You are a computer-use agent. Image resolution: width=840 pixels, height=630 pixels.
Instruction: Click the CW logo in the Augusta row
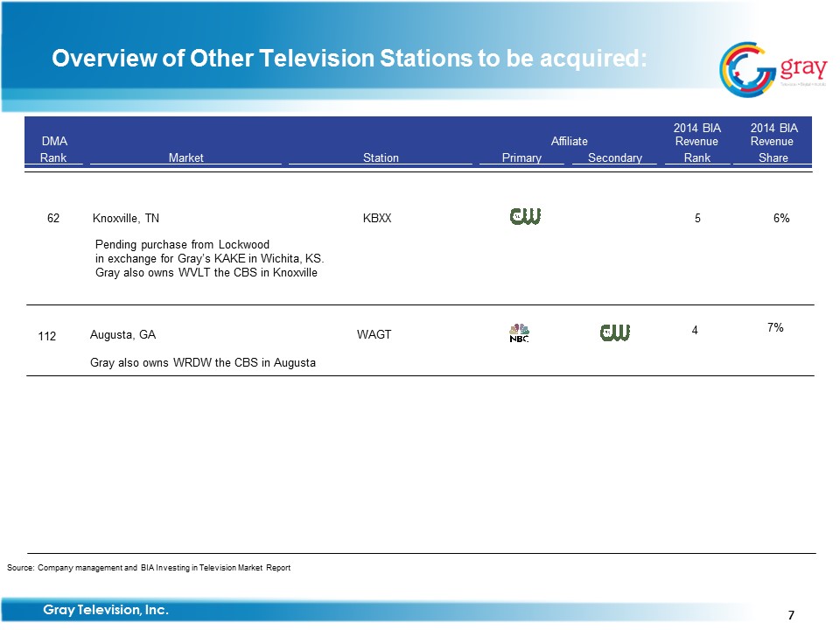[615, 332]
